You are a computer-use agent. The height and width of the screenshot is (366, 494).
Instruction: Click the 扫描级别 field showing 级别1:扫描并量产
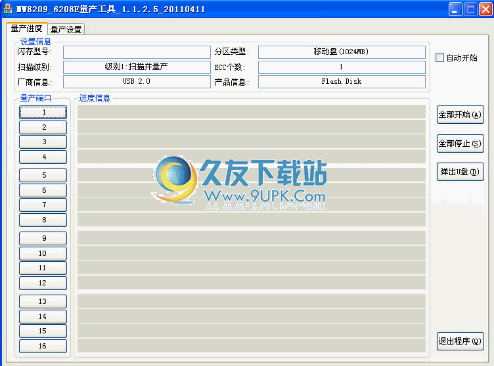click(137, 67)
